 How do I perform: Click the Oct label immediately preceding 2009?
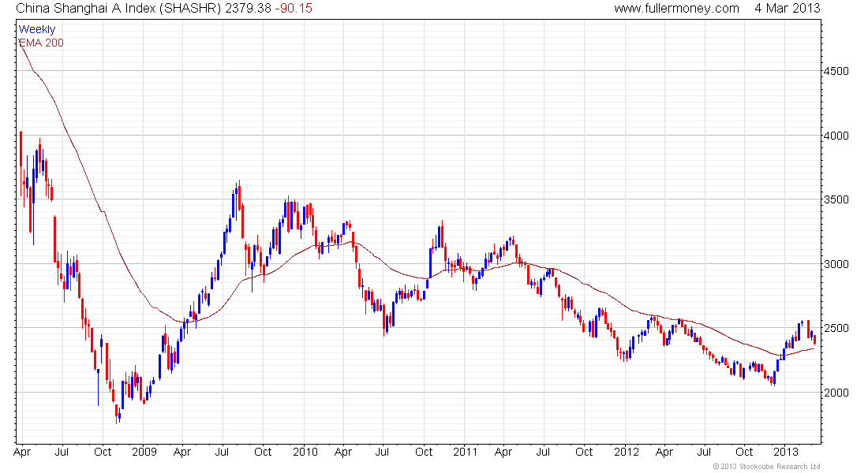pyautogui.click(x=103, y=452)
